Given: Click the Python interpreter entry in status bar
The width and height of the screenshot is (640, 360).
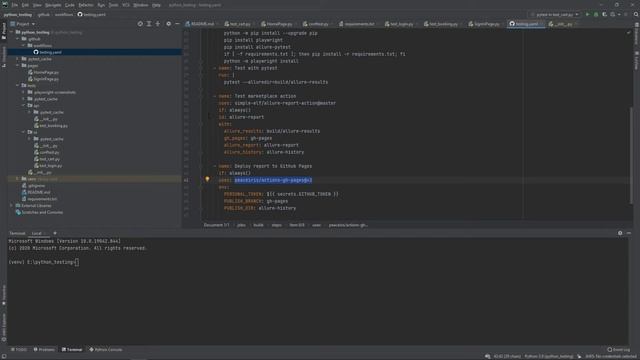Looking at the screenshot, I should tap(549, 356).
